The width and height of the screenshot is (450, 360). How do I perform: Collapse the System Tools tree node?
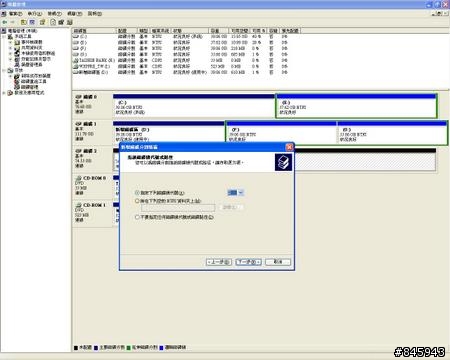tap(4, 36)
